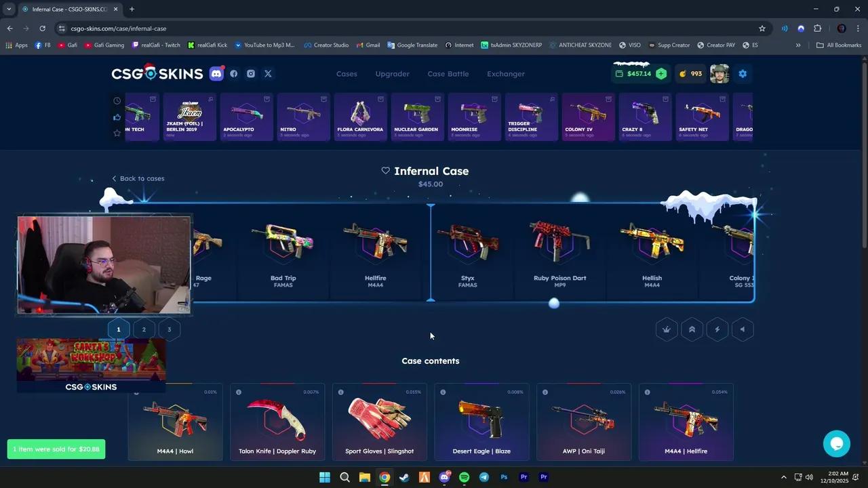Click the X (Twitter) icon

pyautogui.click(x=268, y=74)
